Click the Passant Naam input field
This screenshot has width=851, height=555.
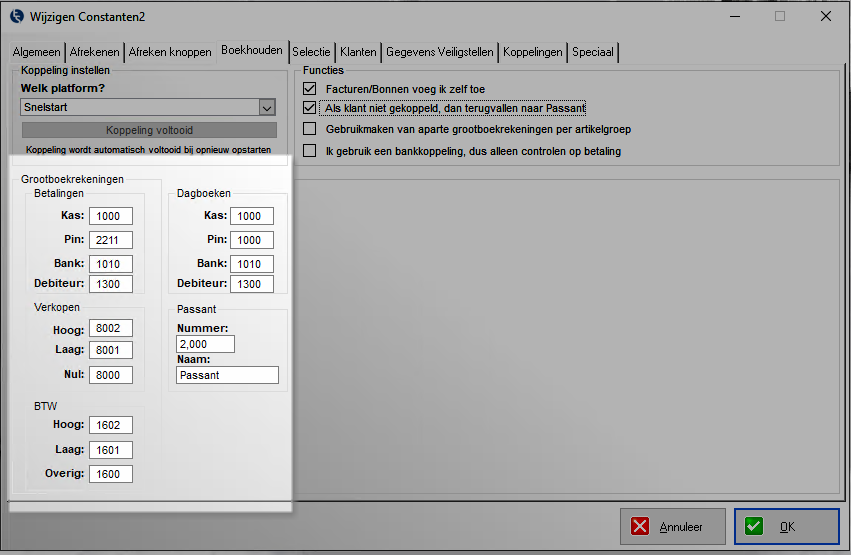coord(227,375)
